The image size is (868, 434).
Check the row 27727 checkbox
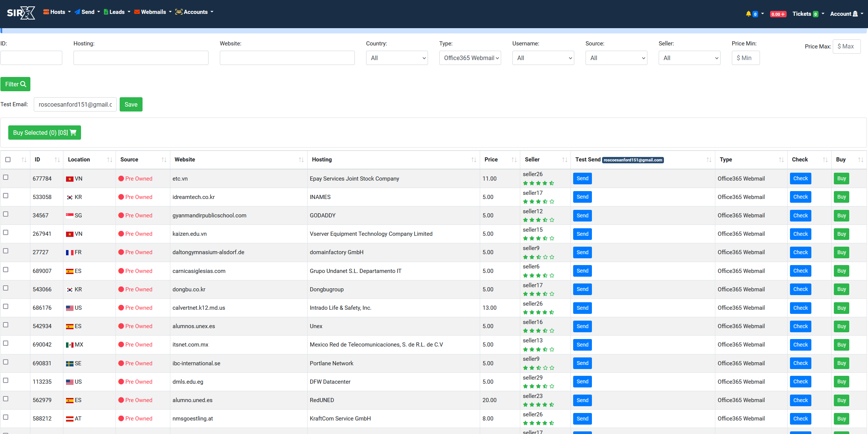click(x=6, y=251)
